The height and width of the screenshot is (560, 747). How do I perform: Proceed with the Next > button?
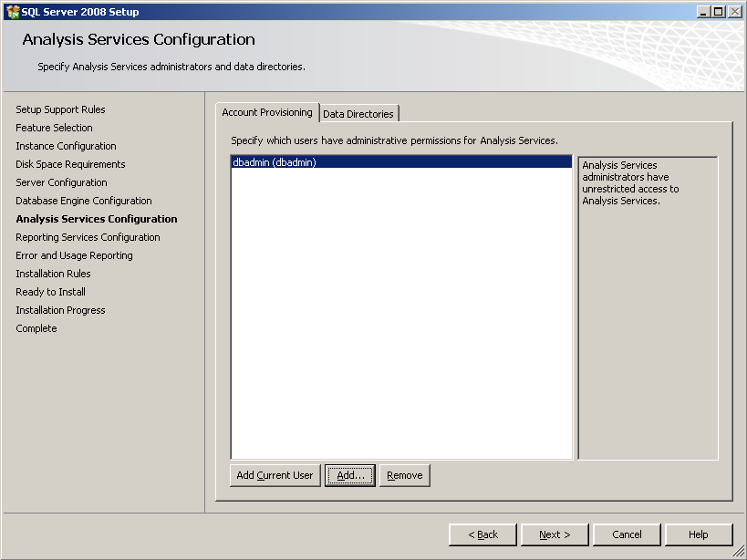click(x=555, y=534)
